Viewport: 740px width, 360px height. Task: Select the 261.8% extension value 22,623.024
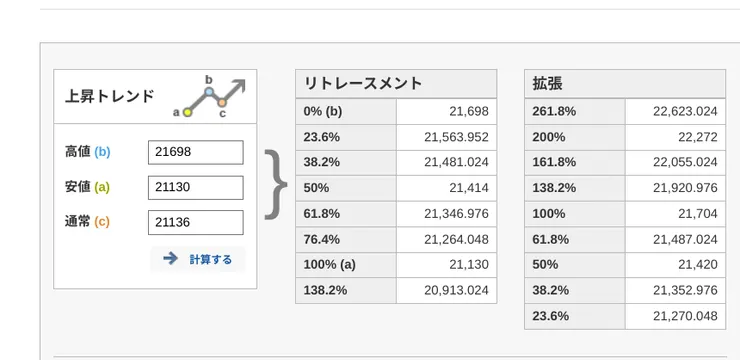coord(685,111)
